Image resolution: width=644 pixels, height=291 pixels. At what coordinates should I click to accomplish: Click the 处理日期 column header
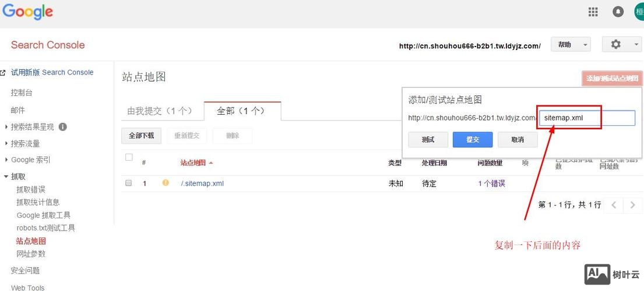tap(434, 163)
